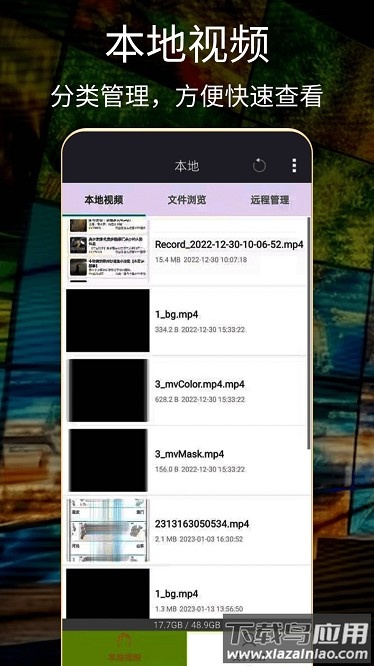Switch to the 远程管理 tab
The width and height of the screenshot is (374, 666).
(x=270, y=200)
